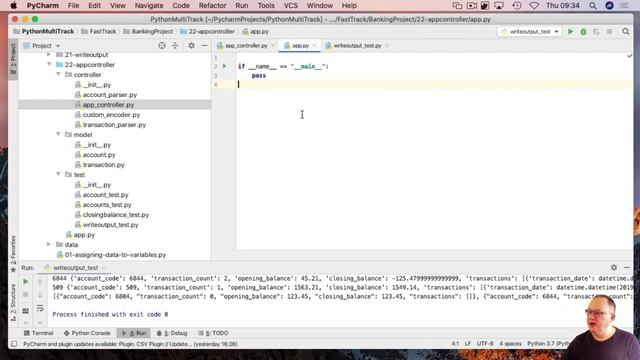Open the Terminal tool window
This screenshot has width=640, height=360.
38,333
